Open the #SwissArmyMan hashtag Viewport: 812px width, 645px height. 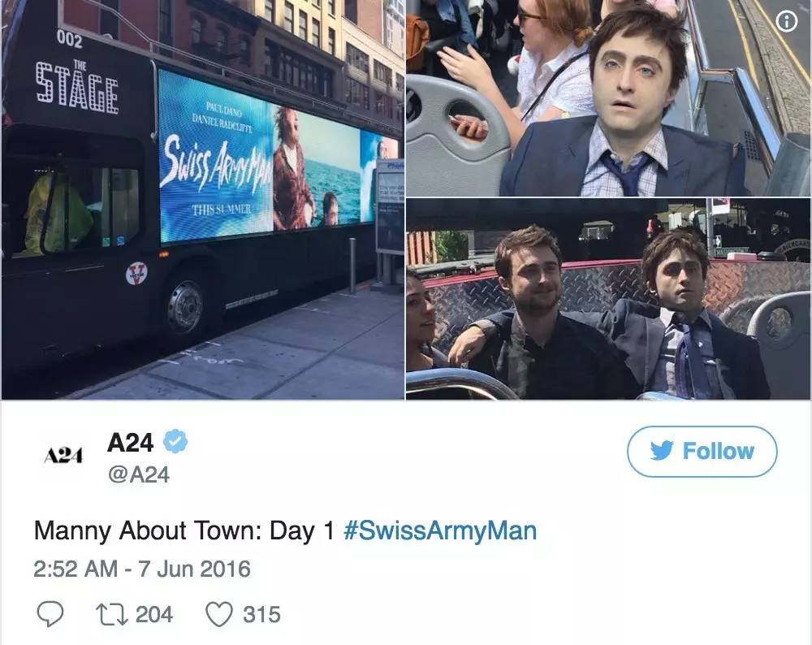(439, 530)
